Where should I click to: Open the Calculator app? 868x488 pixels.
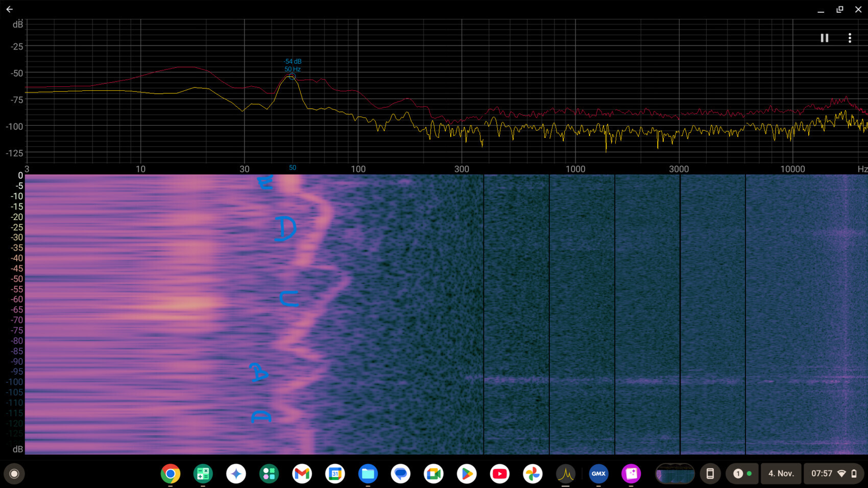click(203, 474)
